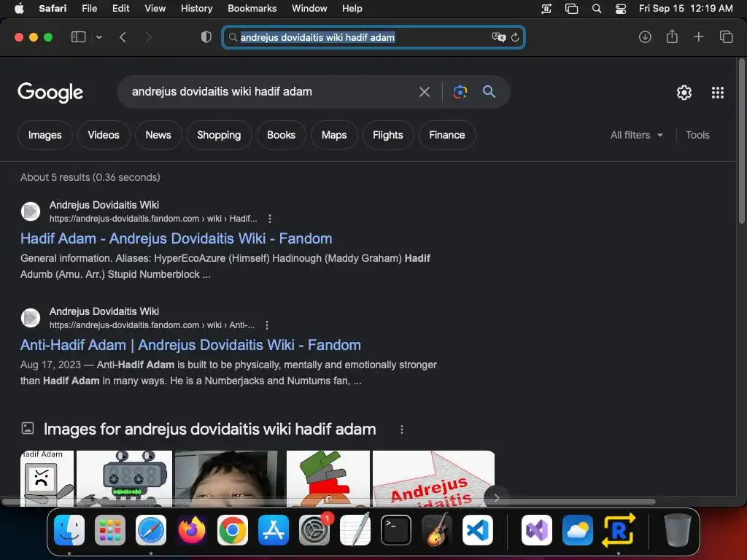This screenshot has height=560, width=747.
Task: Switch to the Books results tab
Action: tap(281, 135)
